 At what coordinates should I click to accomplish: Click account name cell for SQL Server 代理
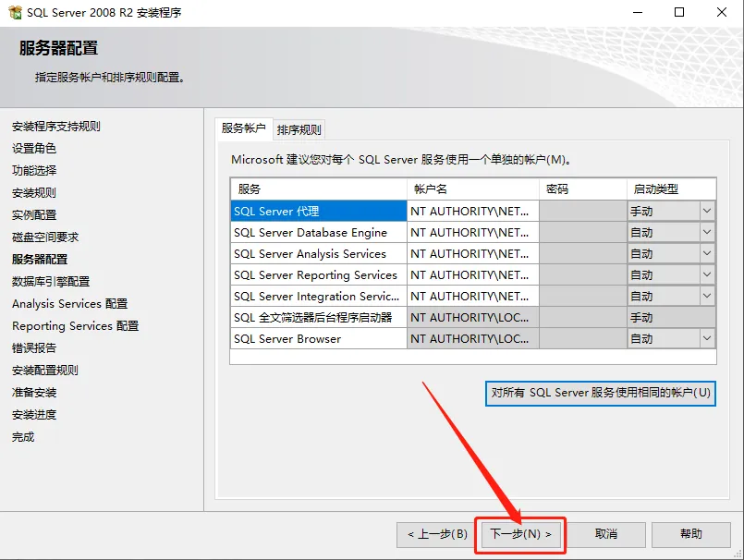point(472,212)
